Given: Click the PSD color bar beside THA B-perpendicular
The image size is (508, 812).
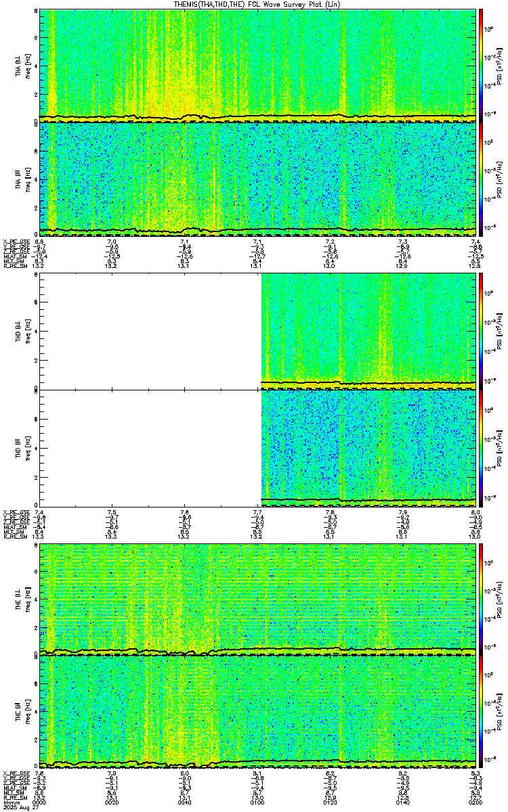Looking at the screenshot, I should pyautogui.click(x=482, y=65).
